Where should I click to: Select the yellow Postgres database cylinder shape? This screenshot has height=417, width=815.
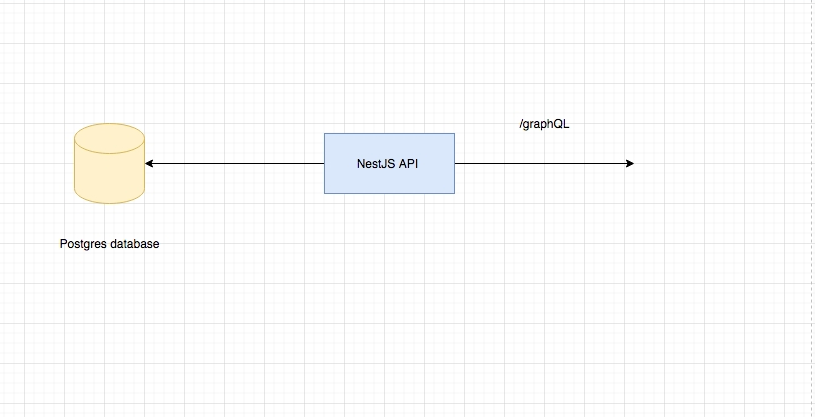109,163
